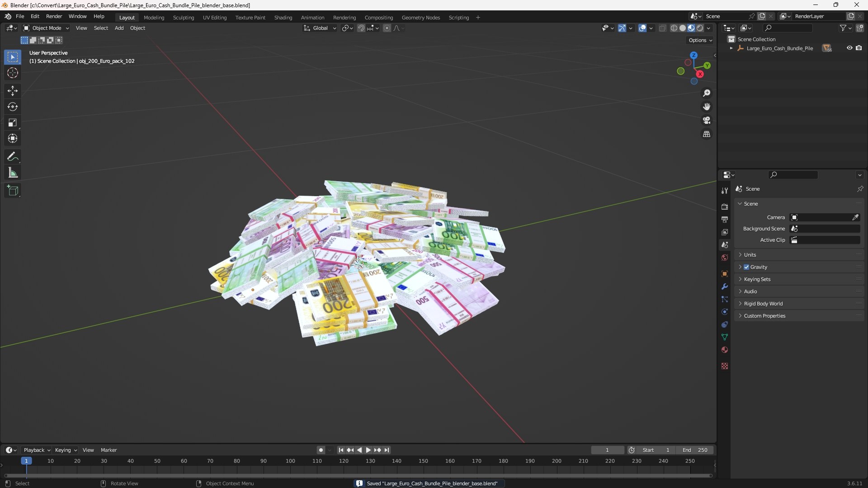Viewport: 868px width, 488px height.
Task: Switch to the Shading workspace tab
Action: (x=283, y=18)
